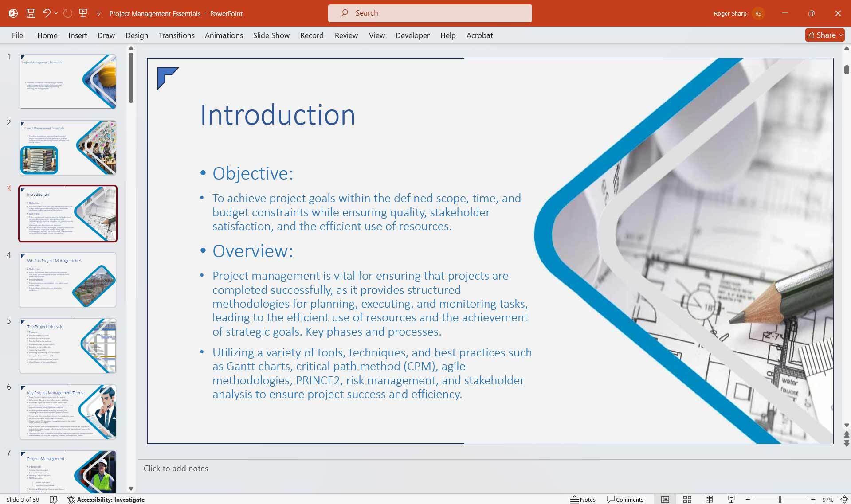Image resolution: width=851 pixels, height=504 pixels.
Task: Switch to Normal view in status bar
Action: pos(665,500)
